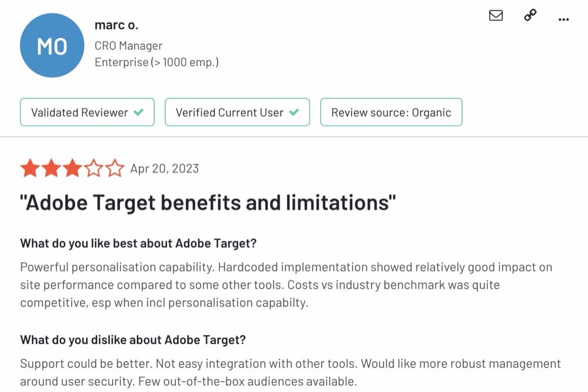The height and width of the screenshot is (392, 588).
Task: Click the Review source: Organic badge
Action: coord(391,112)
